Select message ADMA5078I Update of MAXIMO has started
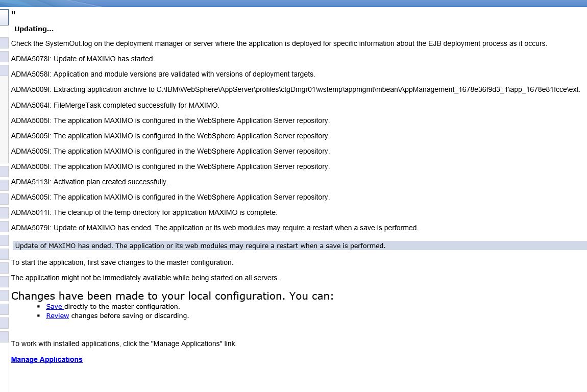 tap(83, 59)
